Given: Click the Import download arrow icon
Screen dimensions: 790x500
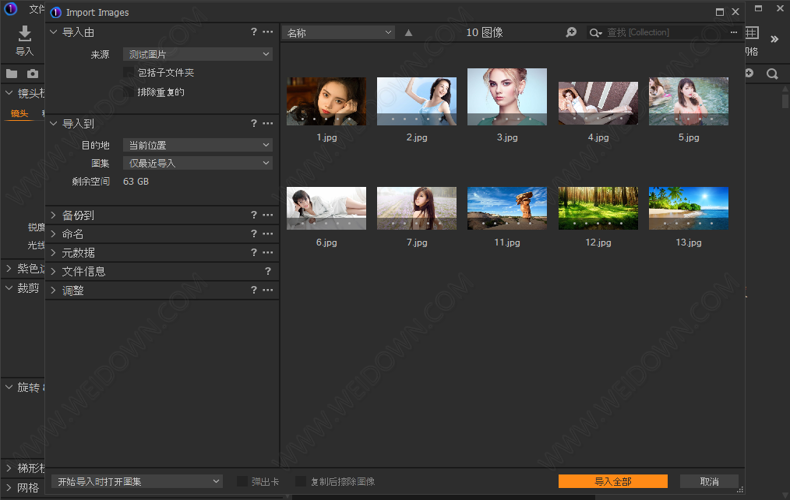Looking at the screenshot, I should click(24, 33).
